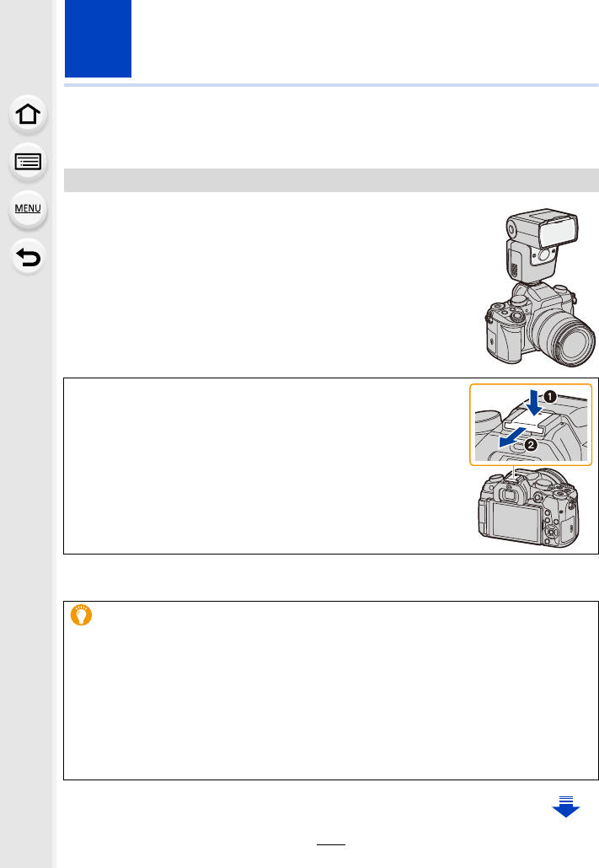Open the camera with external flash illustration

pyautogui.click(x=540, y=287)
